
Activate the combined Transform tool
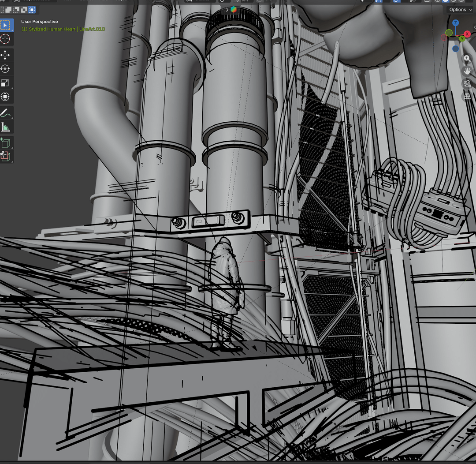pyautogui.click(x=6, y=97)
